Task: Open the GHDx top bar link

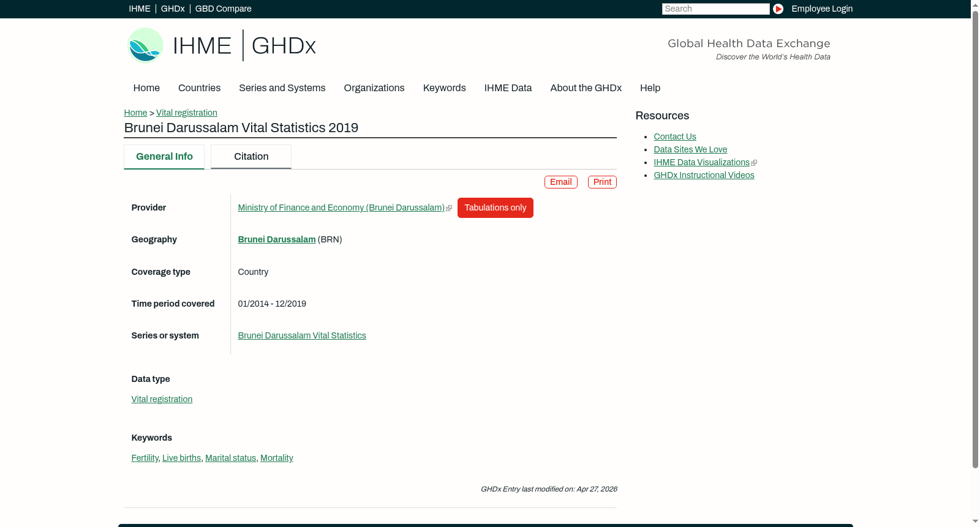Action: 173,9
